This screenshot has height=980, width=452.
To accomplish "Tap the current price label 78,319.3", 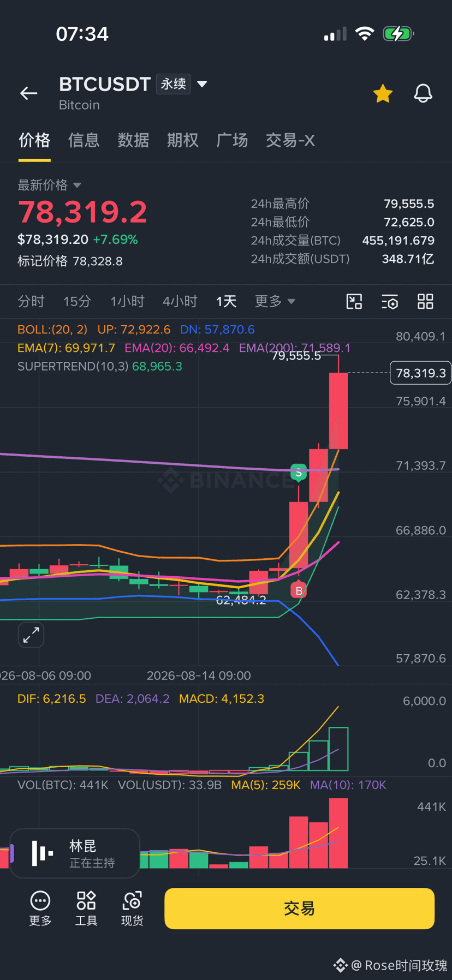I will pos(420,373).
